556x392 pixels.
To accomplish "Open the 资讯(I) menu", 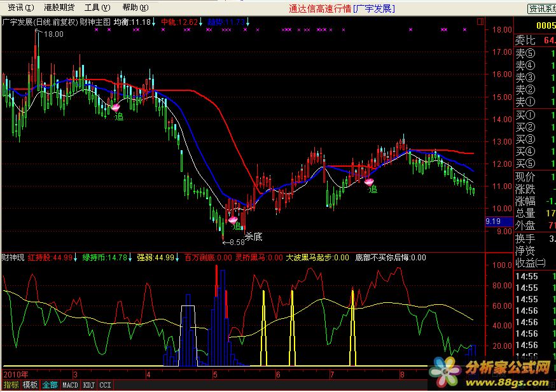I will [21, 8].
